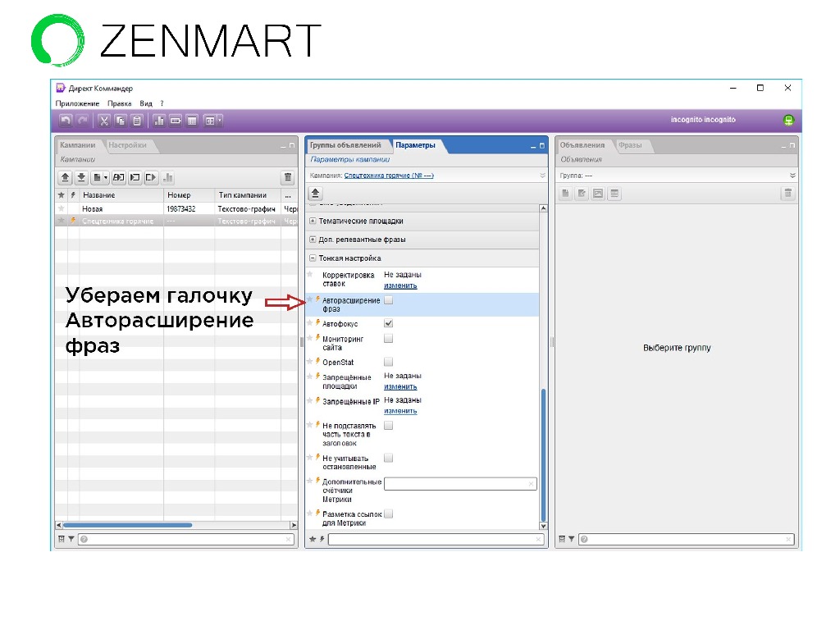Image resolution: width=840 pixels, height=630 pixels.
Task: Switch to the Фразы tab
Action: point(630,144)
